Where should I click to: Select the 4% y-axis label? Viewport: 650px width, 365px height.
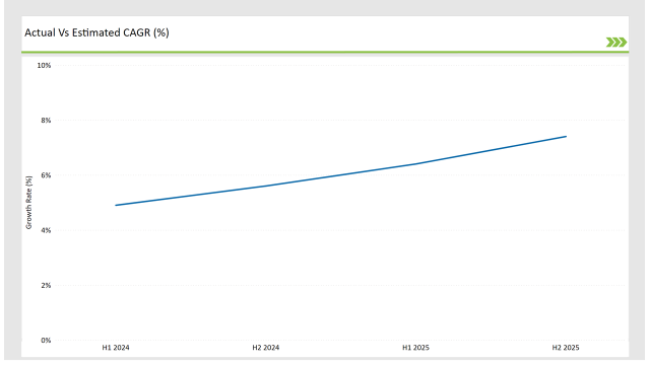tap(46, 230)
